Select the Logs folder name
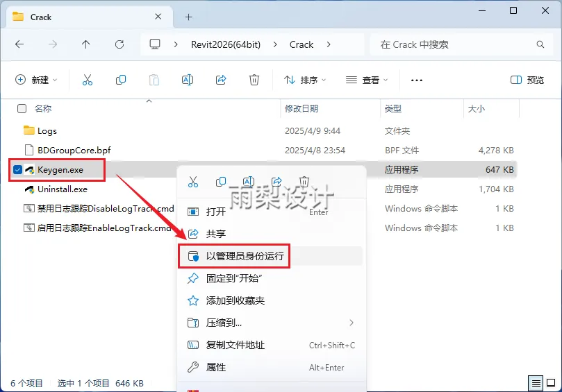The height and width of the screenshot is (392, 562). pyautogui.click(x=47, y=131)
